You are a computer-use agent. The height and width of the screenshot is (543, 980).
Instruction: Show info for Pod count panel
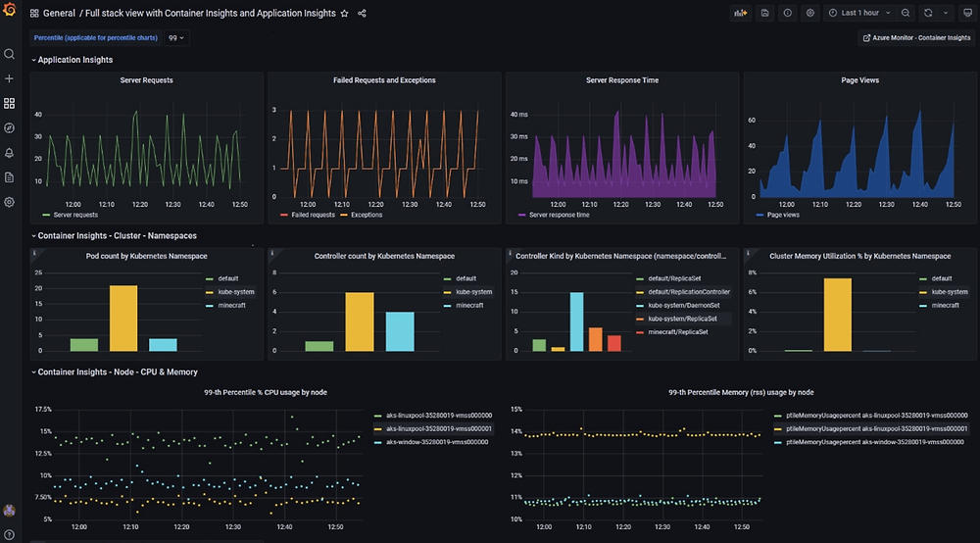pyautogui.click(x=34, y=253)
